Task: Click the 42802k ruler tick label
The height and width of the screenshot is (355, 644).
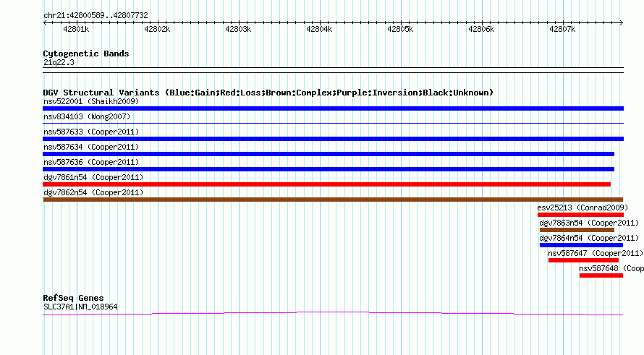Action: pyautogui.click(x=157, y=29)
